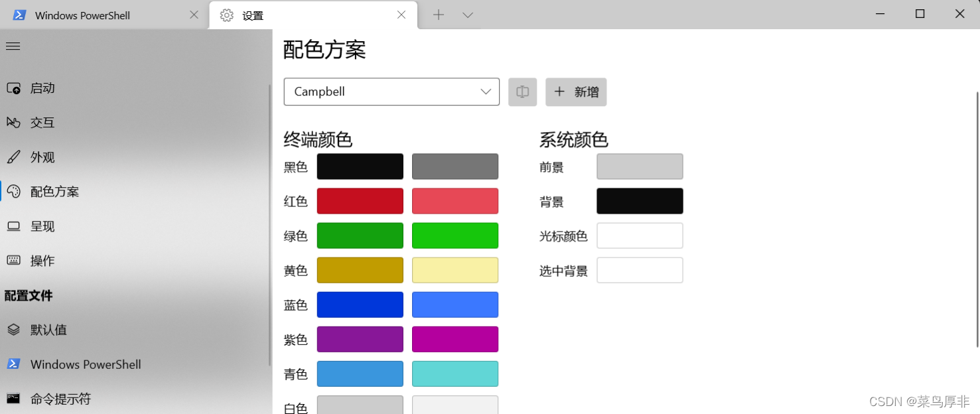
Task: Open the Windows PowerShell profile settings
Action: point(85,364)
